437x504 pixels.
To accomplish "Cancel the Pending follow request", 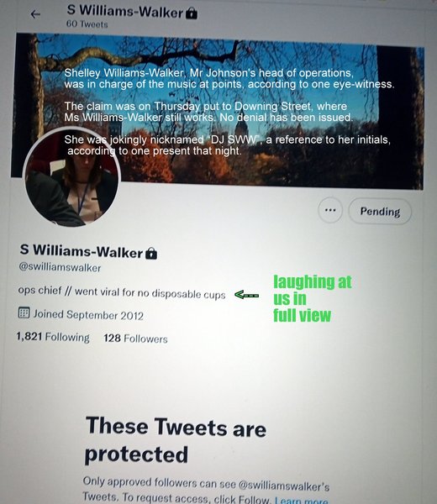I will (x=380, y=211).
